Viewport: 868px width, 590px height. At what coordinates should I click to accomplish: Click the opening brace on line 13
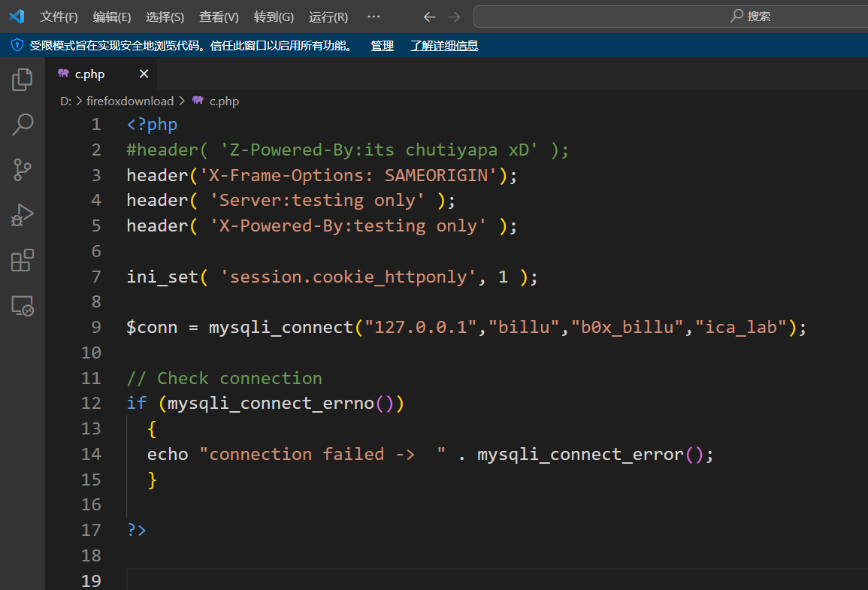152,429
